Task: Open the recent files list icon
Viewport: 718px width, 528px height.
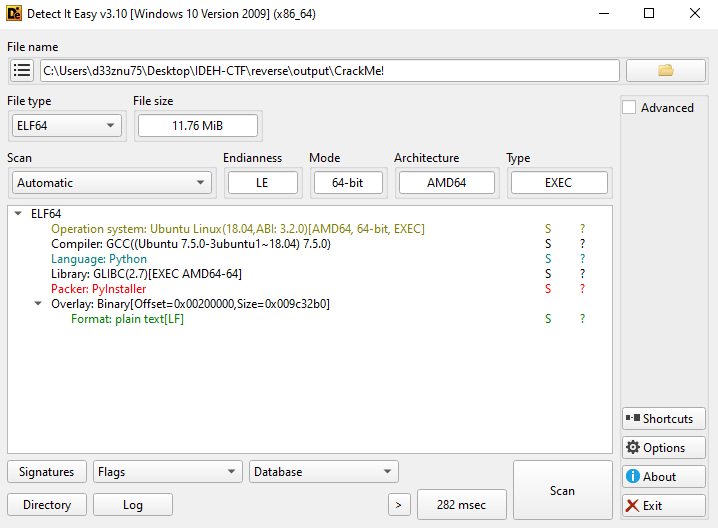Action: (x=22, y=71)
